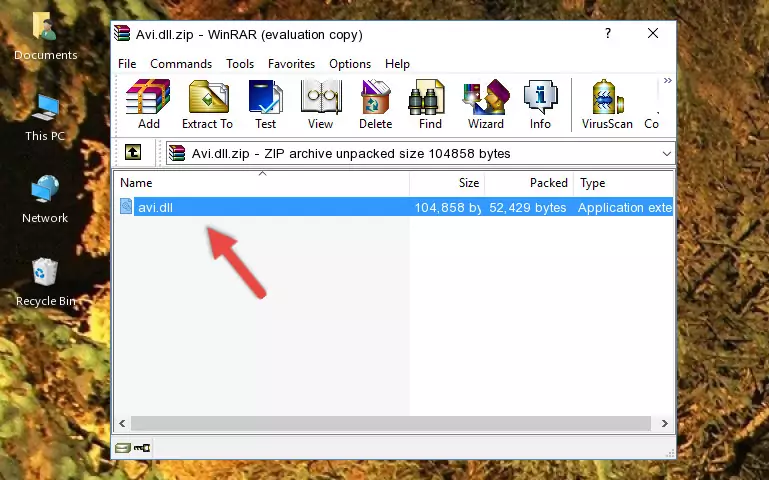Click the Application extension type cell

624,207
